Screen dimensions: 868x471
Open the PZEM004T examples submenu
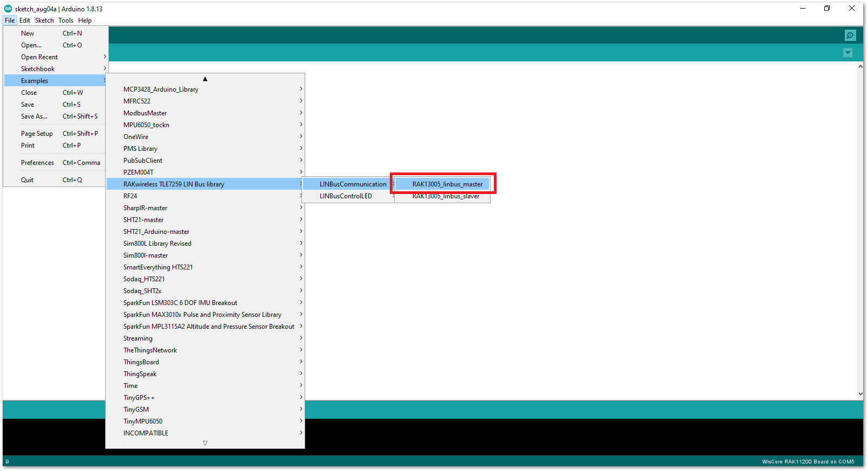point(205,172)
